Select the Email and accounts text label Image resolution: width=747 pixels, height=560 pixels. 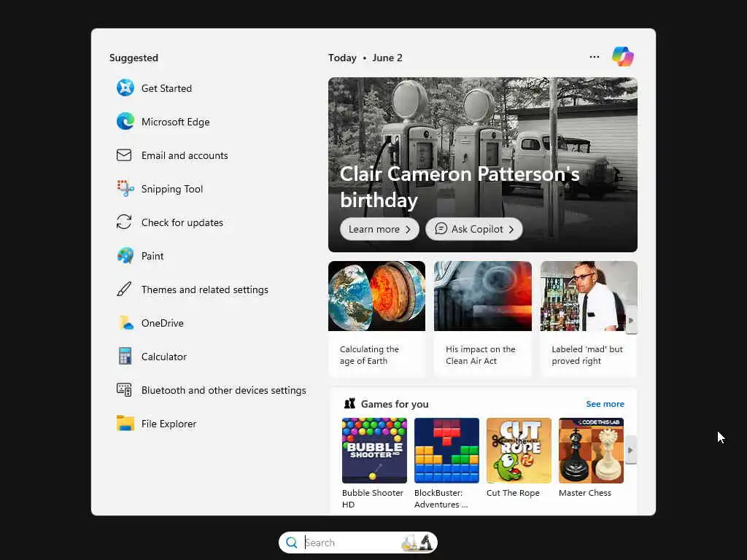pyautogui.click(x=185, y=155)
